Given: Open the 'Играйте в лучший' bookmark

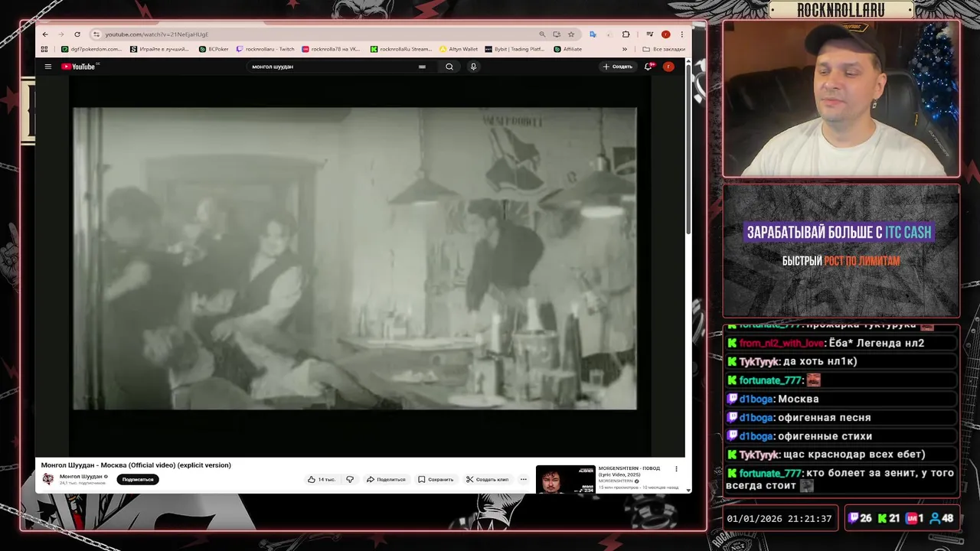Looking at the screenshot, I should (159, 49).
